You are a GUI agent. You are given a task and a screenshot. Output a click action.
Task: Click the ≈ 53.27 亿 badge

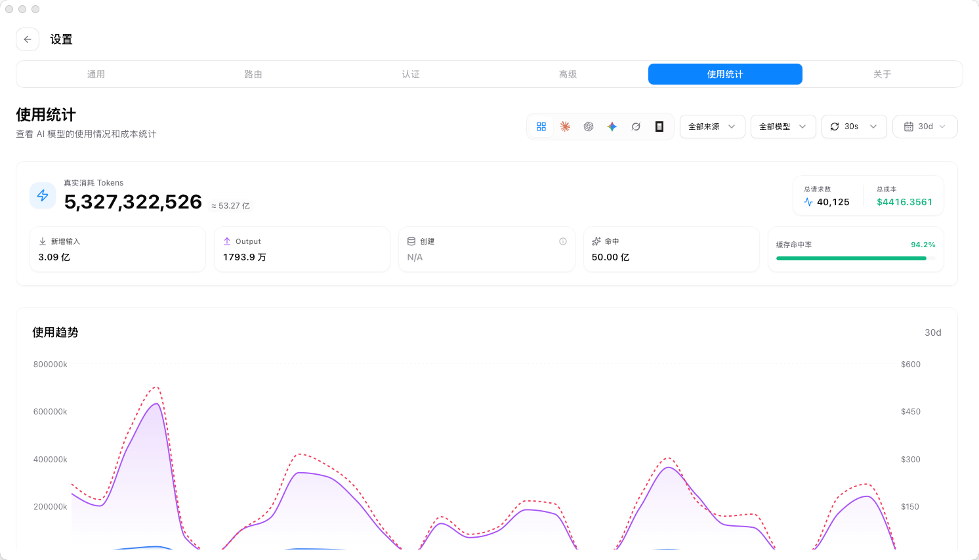tap(230, 206)
